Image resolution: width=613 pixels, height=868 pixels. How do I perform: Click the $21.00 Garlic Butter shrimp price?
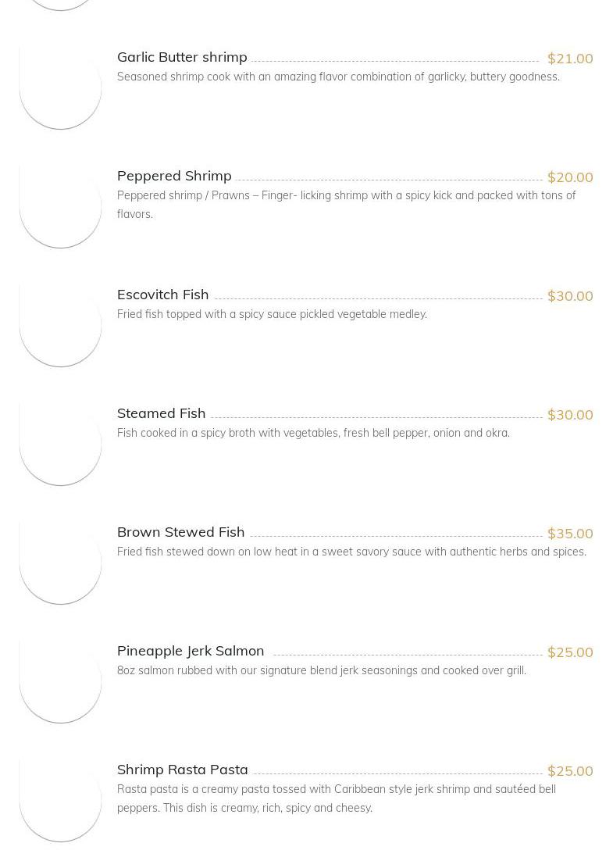570,59
